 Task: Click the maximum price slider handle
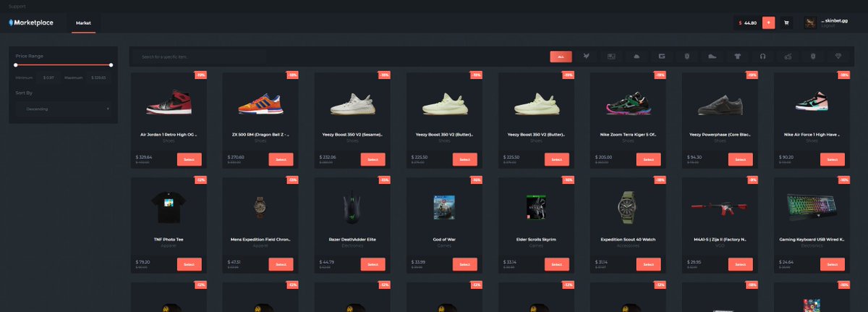point(111,65)
